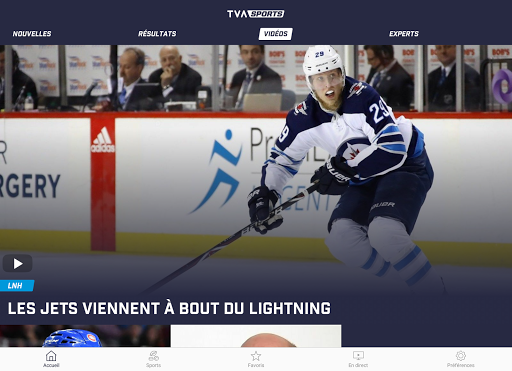This screenshot has width=512, height=371.
Task: Open headline Les Jets viennent à bout du Lightning
Action: click(169, 308)
